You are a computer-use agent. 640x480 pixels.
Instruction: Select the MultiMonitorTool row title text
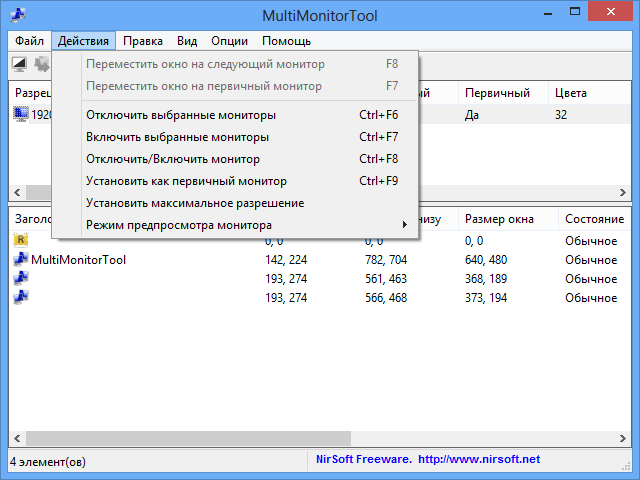tap(78, 260)
